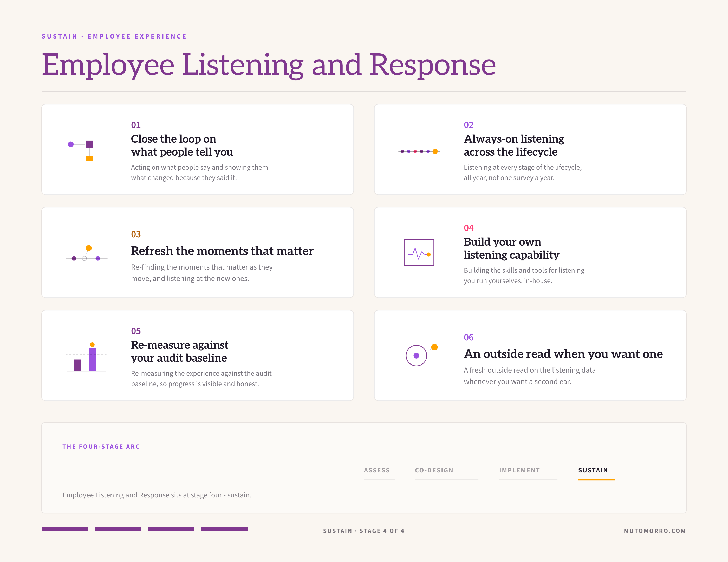Viewport: 728px width, 562px height.
Task: Select the IMPLEMENT stage tab
Action: 528,473
